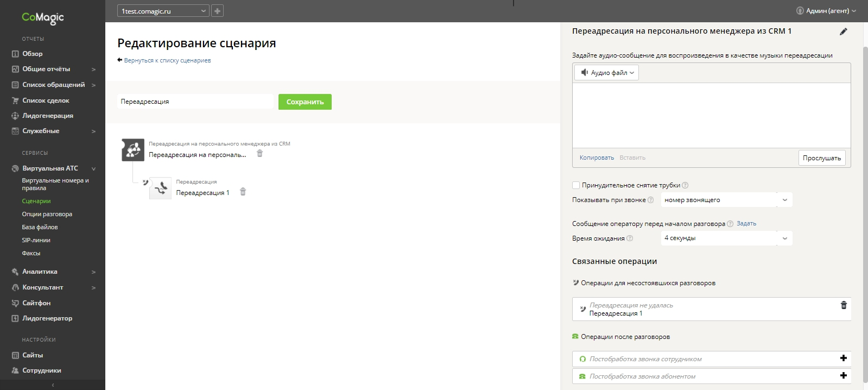Image resolution: width=868 pixels, height=390 pixels.
Task: Click the Аналитика sidebar icon
Action: 15,272
